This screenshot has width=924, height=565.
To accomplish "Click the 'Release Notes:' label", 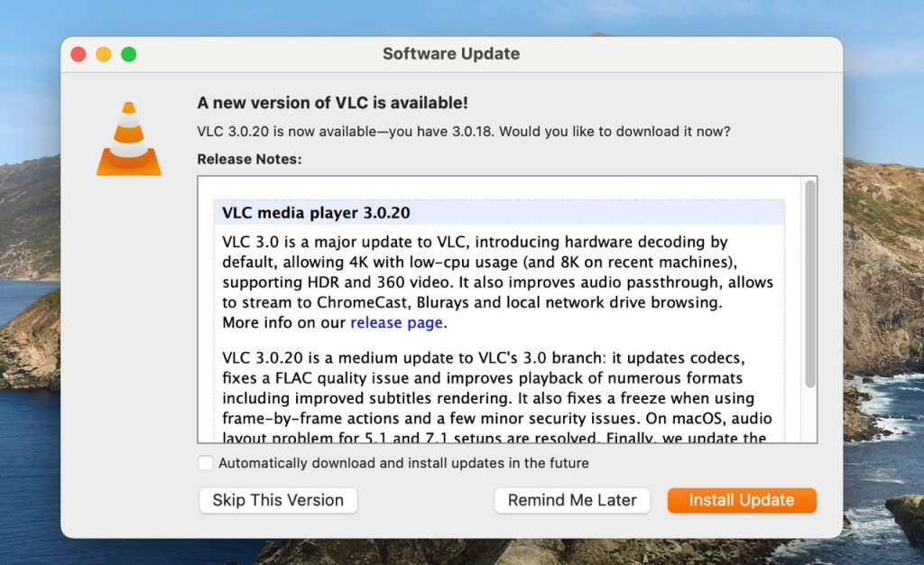I will tap(249, 159).
